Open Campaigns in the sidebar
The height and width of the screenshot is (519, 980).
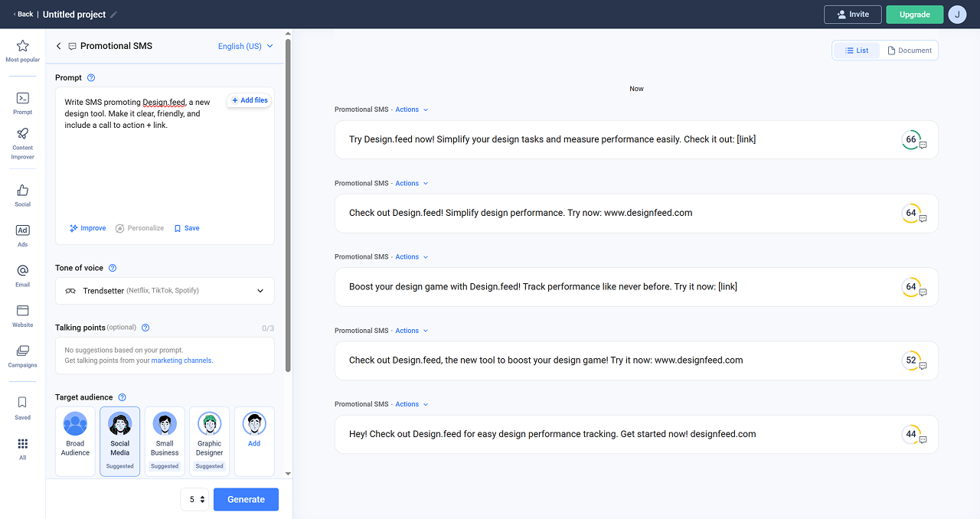click(22, 356)
